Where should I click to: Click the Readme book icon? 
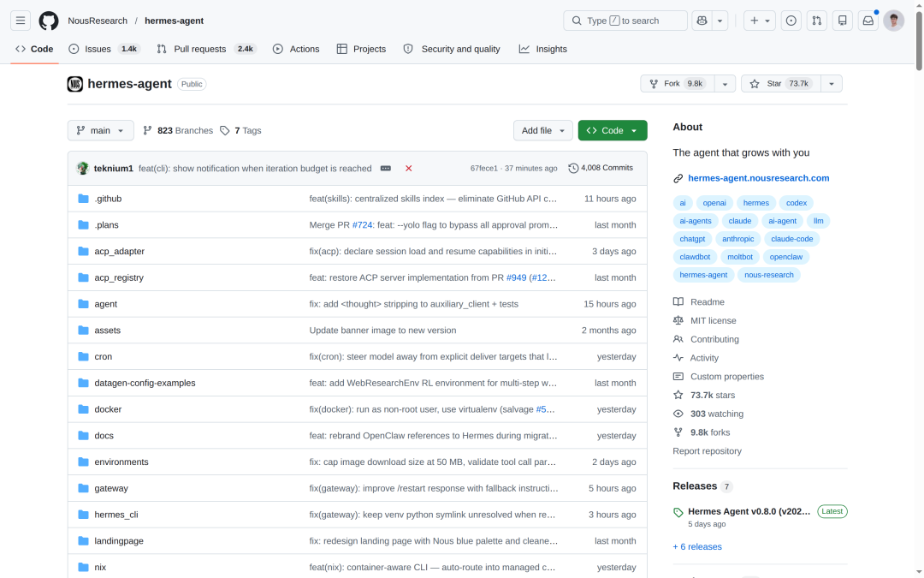coord(678,302)
